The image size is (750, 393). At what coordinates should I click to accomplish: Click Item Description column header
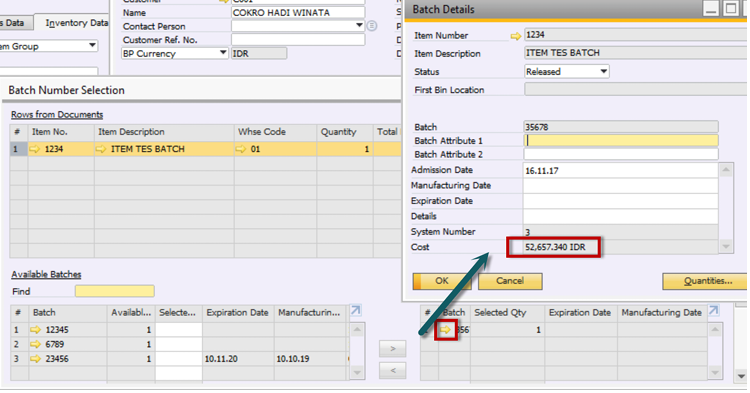164,132
